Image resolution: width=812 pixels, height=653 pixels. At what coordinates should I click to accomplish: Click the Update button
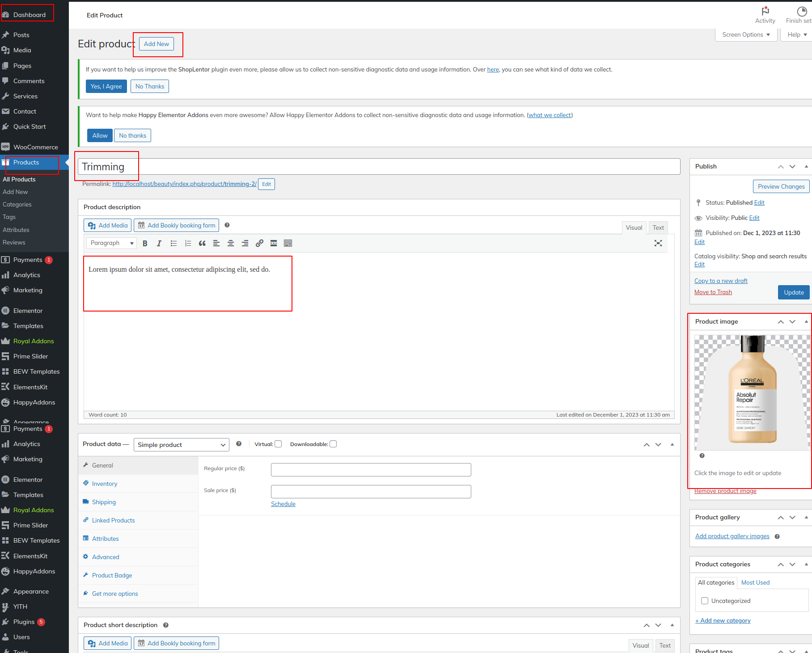pyautogui.click(x=794, y=292)
